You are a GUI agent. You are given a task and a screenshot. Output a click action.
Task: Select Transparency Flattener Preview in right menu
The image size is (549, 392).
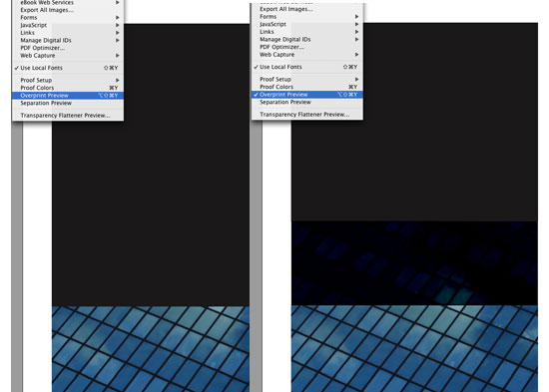307,115
